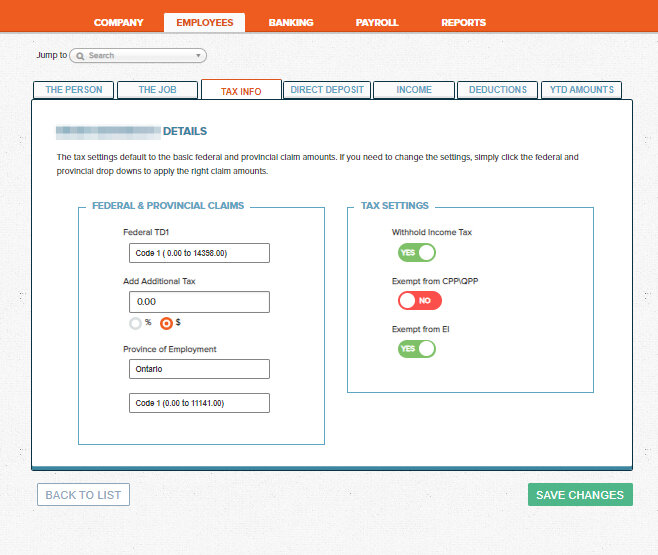Open the Direct Deposit tab
The height and width of the screenshot is (555, 658).
pos(327,90)
